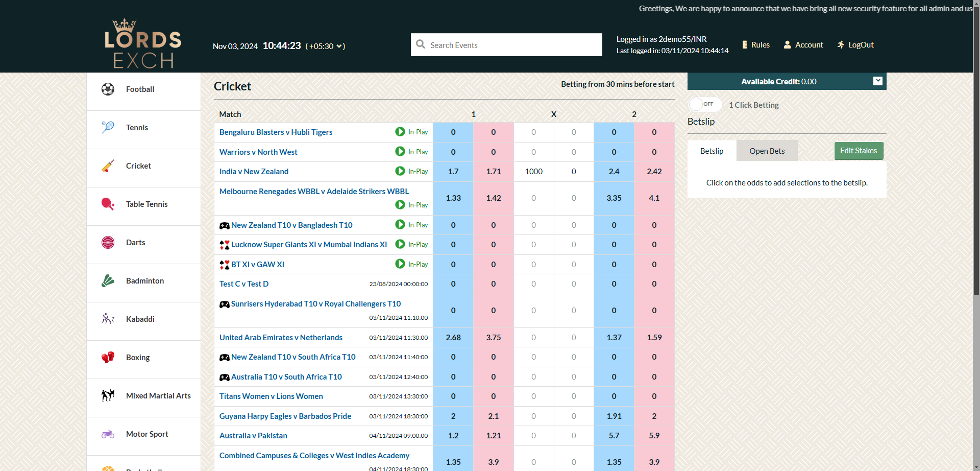Select lay odds 1.59 for Netherlands
The image size is (980, 471).
(x=654, y=338)
